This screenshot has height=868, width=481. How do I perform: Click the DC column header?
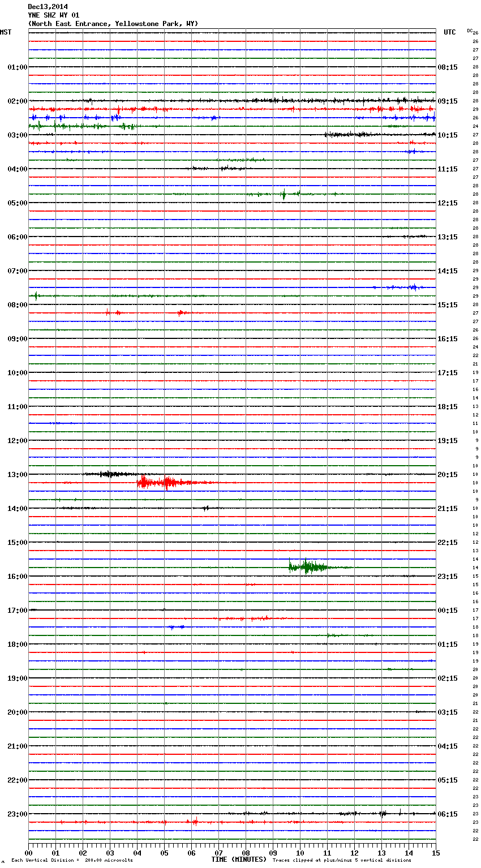470,31
